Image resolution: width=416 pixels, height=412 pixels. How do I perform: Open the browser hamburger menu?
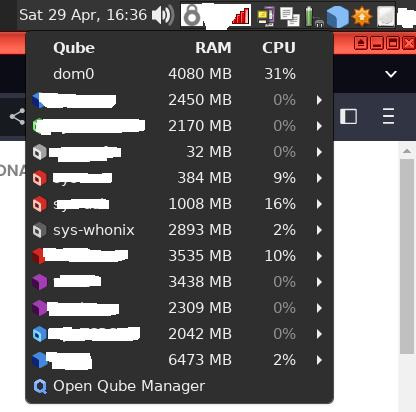tap(388, 116)
